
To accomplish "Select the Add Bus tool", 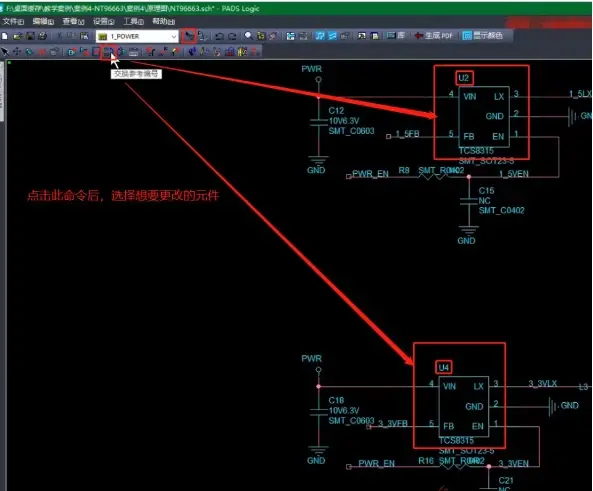I will coord(96,52).
